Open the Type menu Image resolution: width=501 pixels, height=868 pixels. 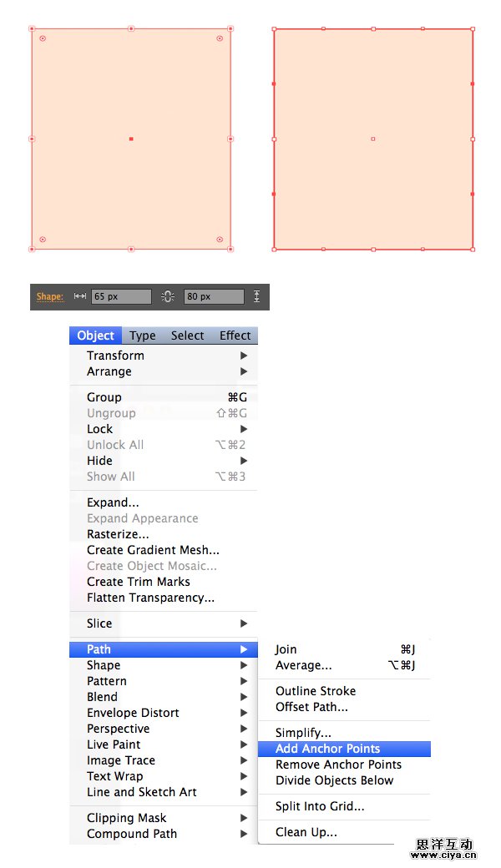pyautogui.click(x=143, y=336)
